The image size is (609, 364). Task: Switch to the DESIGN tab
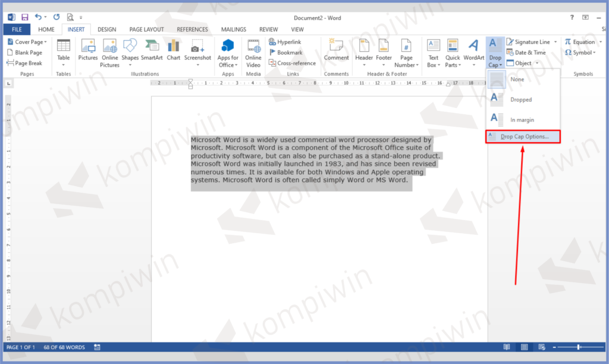click(x=106, y=29)
